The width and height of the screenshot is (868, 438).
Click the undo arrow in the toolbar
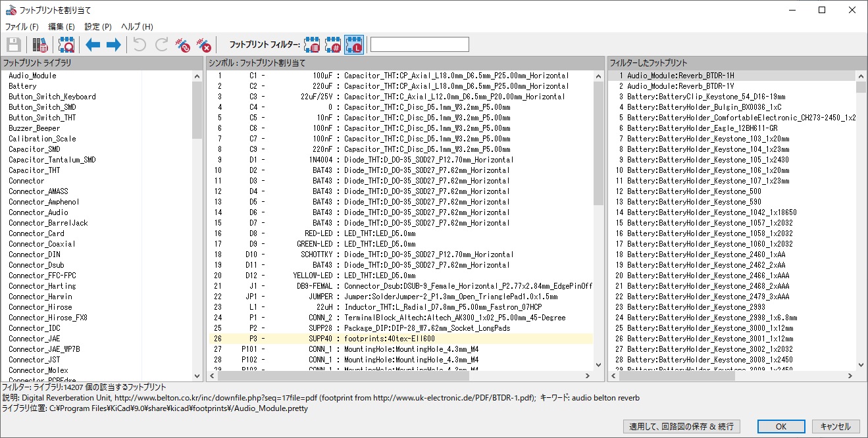pyautogui.click(x=140, y=45)
